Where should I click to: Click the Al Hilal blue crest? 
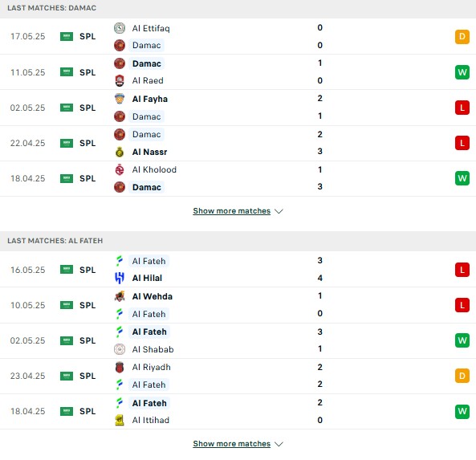coord(120,278)
